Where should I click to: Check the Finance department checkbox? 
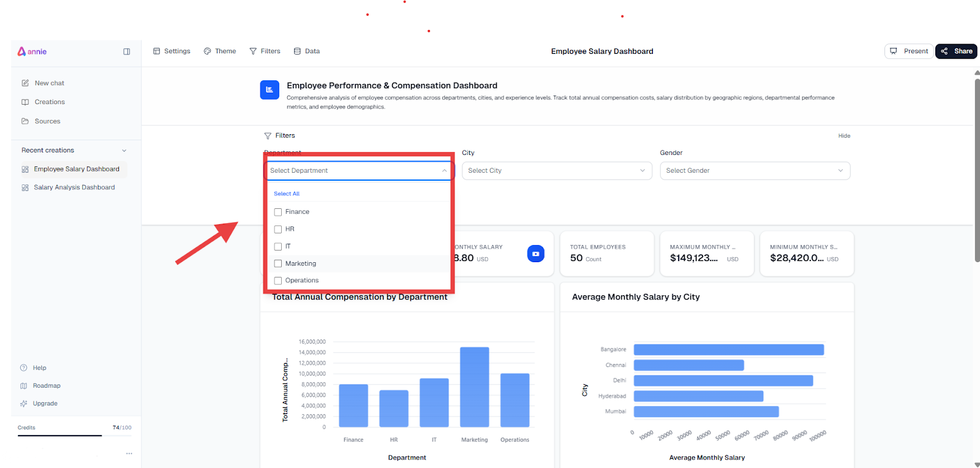click(x=278, y=212)
